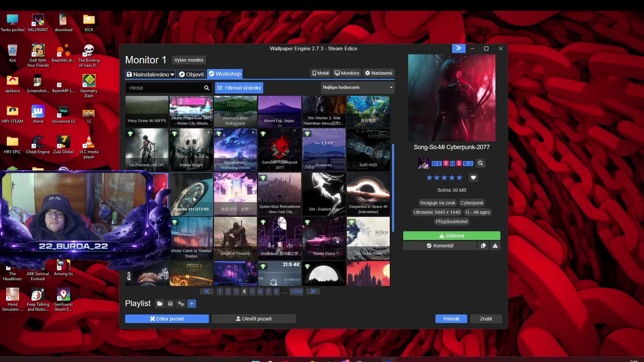644x362 pixels.
Task: Go to next page of results
Action: [313, 291]
